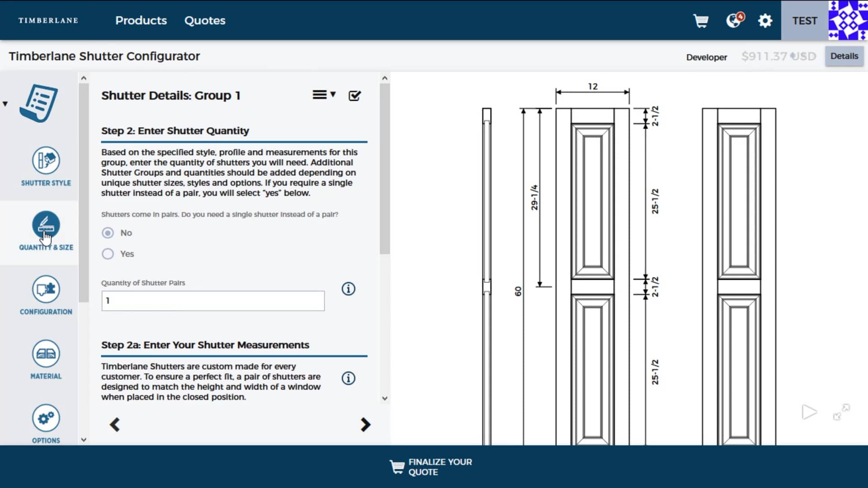Enter quantity in shutter pairs field
The width and height of the screenshot is (868, 488).
tap(213, 300)
